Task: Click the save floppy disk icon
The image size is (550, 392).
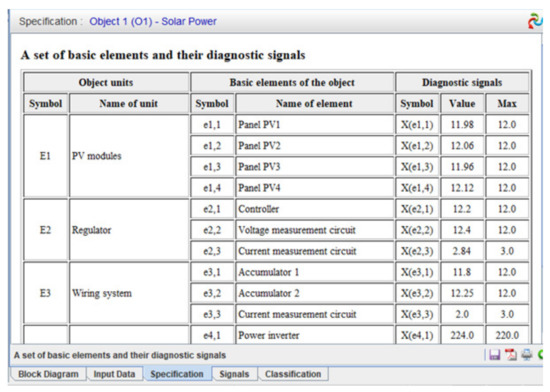Action: click(x=495, y=355)
